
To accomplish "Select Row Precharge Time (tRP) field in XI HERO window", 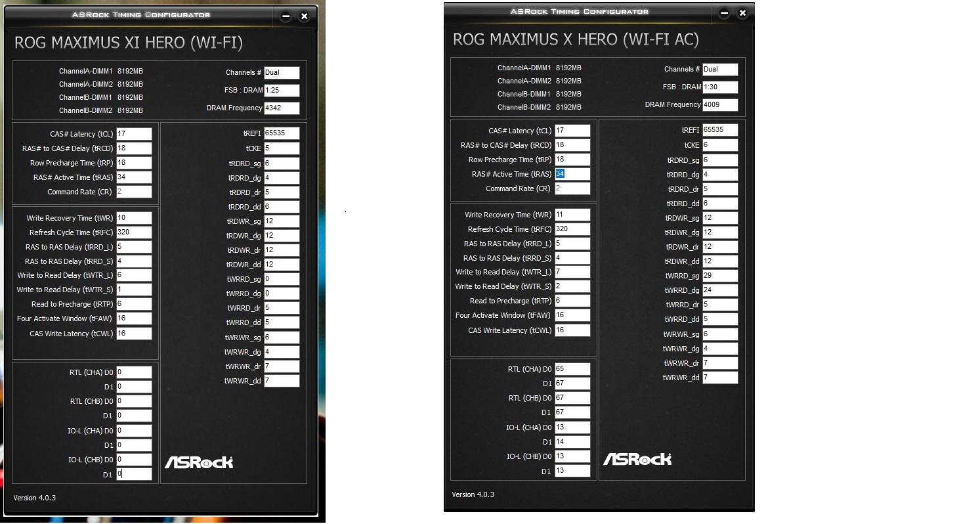I will 134,163.
